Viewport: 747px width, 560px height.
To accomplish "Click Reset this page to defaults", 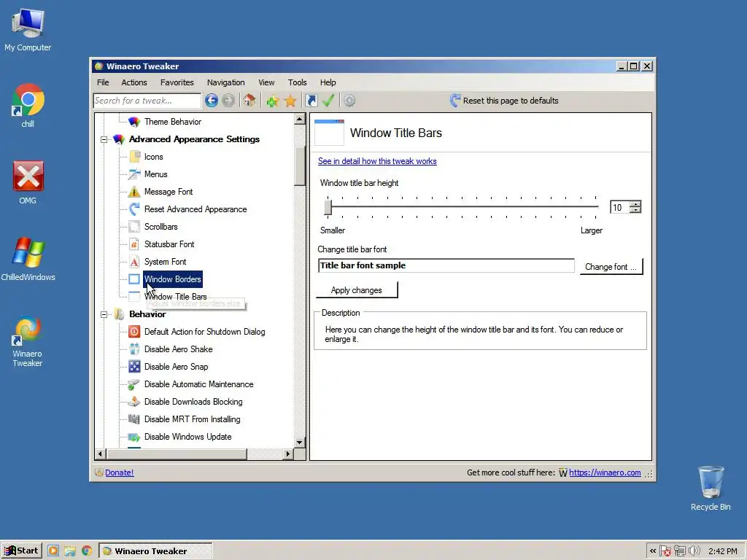I will point(504,101).
